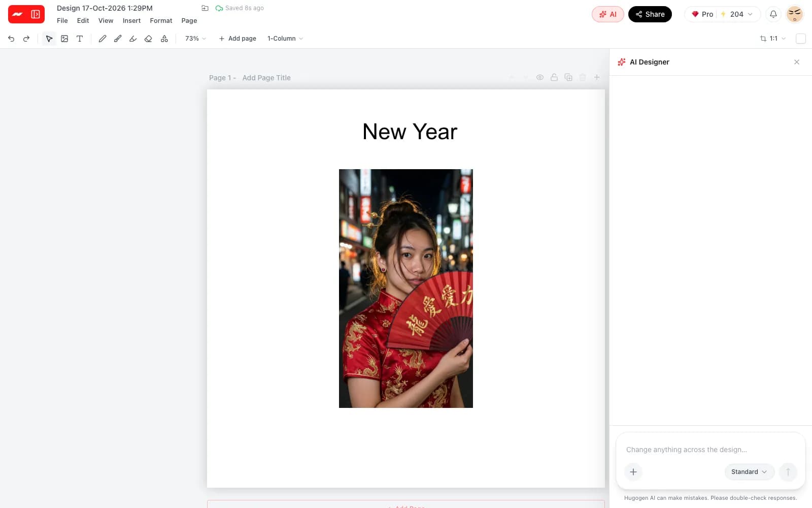Click the white page color swatch

pos(801,39)
